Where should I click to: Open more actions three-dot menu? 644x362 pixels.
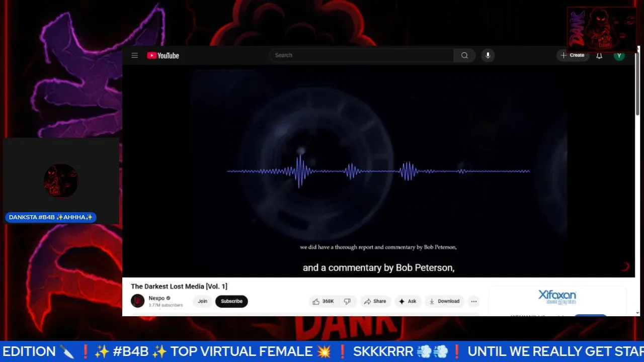pos(473,301)
